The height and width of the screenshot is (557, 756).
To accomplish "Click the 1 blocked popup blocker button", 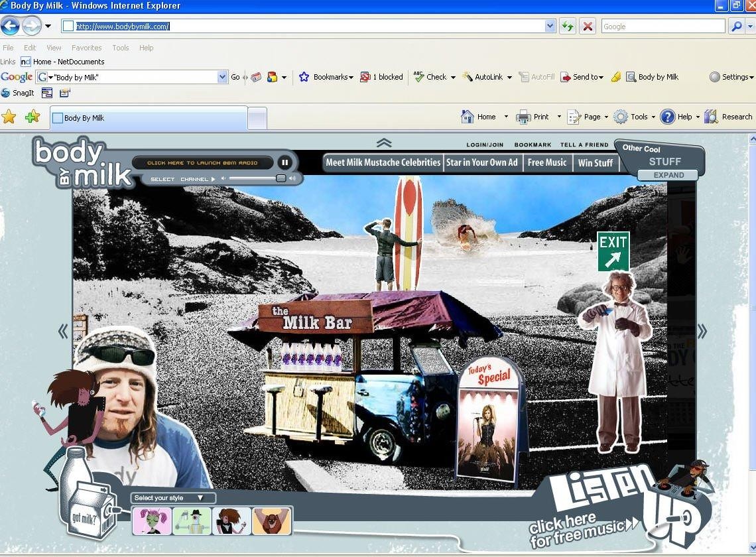I will pyautogui.click(x=381, y=77).
